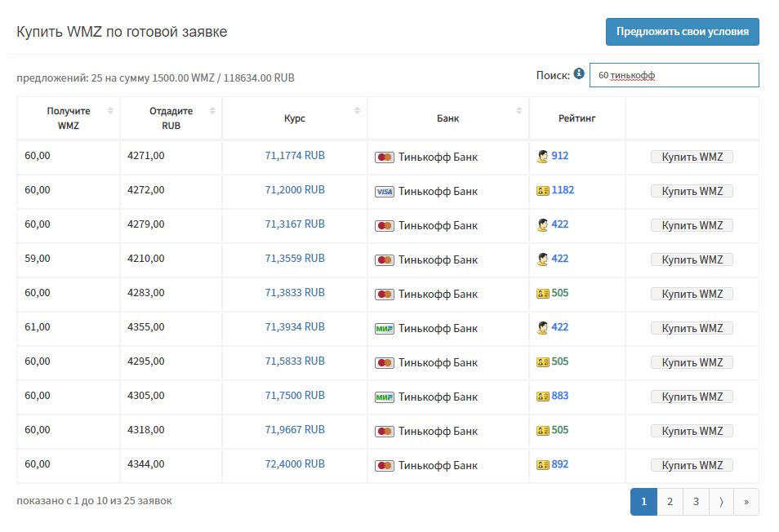Viewport: 779px width, 532px height.
Task: Open seller rating 1182 link
Action: [x=563, y=190]
